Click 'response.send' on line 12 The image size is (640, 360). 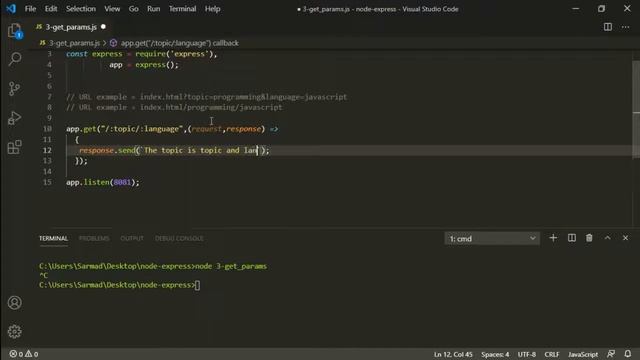click(107, 150)
